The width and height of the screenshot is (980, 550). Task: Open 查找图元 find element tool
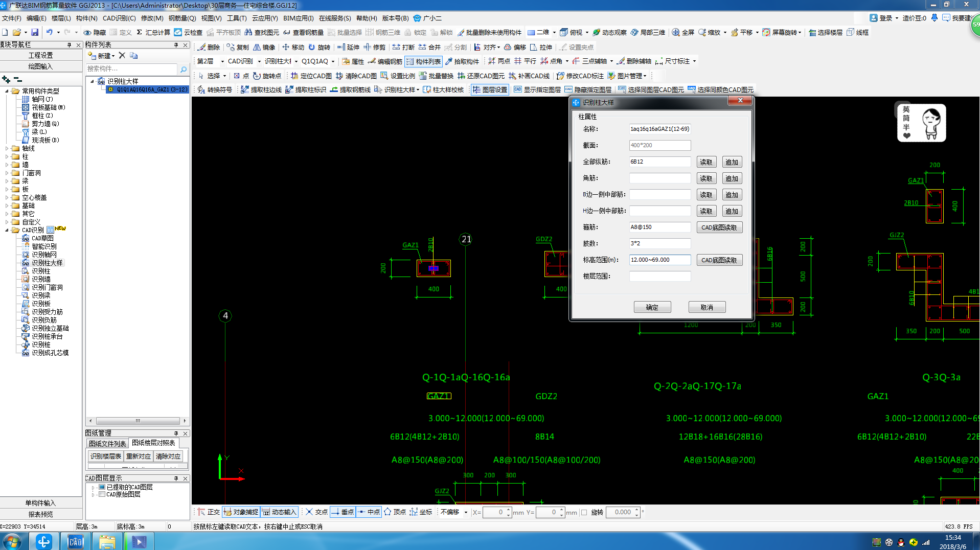coord(262,32)
